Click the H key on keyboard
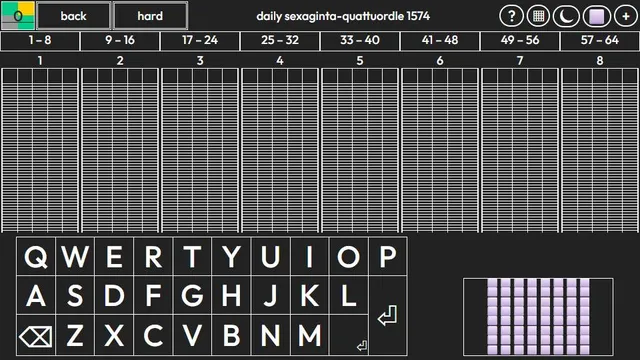The image size is (640, 360). tap(231, 296)
